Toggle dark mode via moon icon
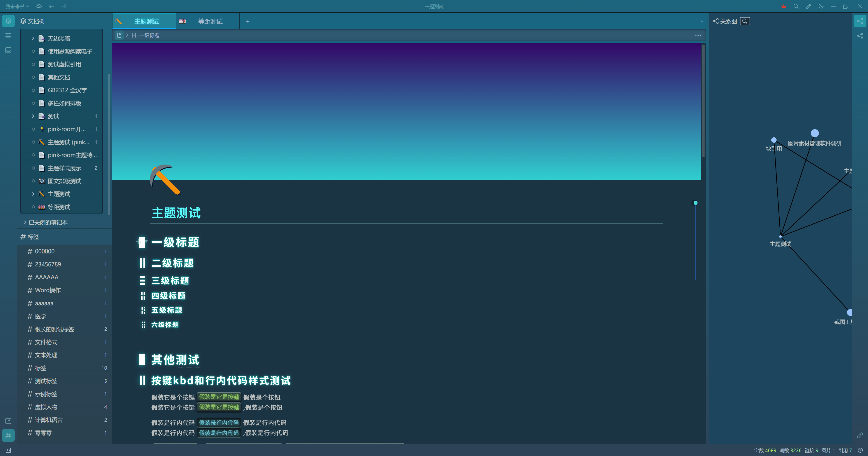This screenshot has width=868, height=456. (x=821, y=6)
